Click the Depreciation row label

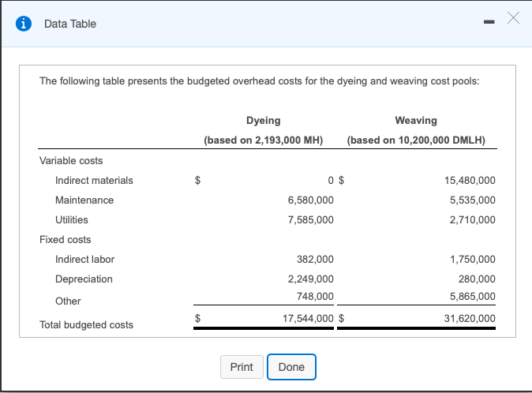[84, 279]
